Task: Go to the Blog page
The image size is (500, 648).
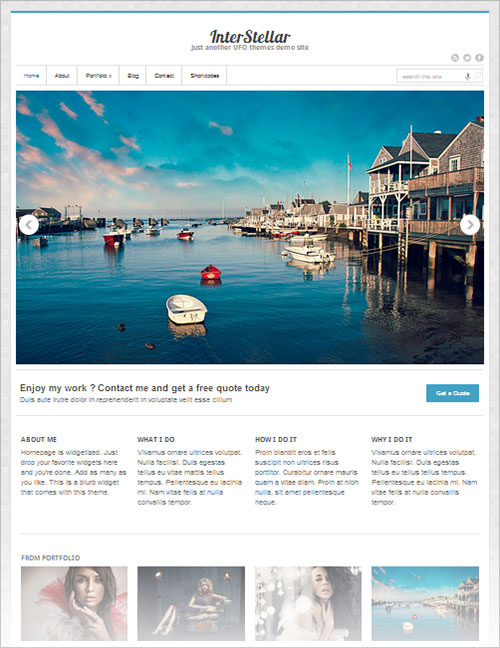Action: [x=133, y=76]
